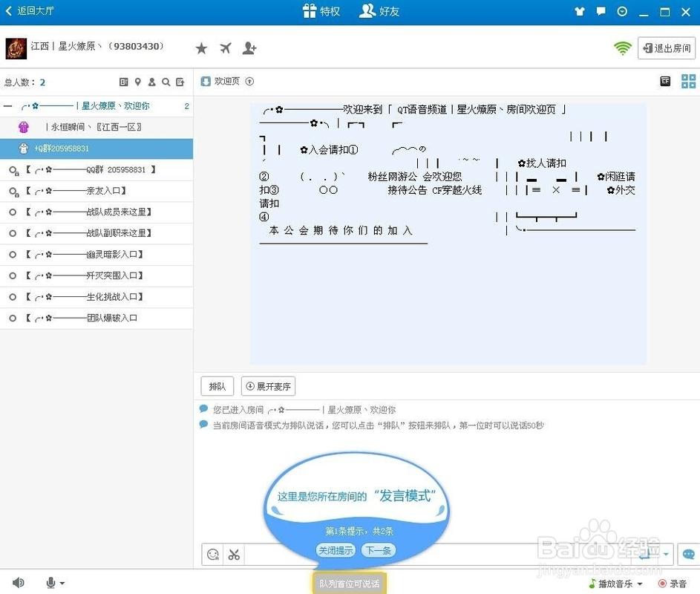Select the 幽灵暗影入口 channel

point(114,255)
